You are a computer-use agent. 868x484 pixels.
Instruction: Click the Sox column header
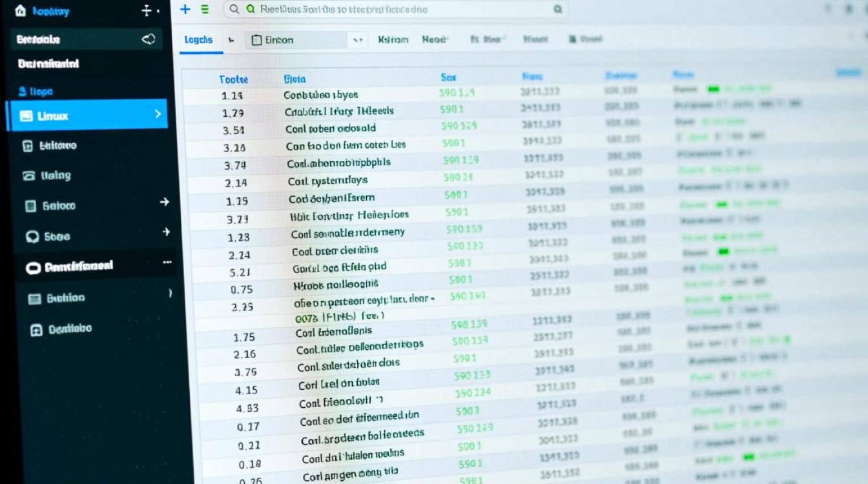point(448,77)
